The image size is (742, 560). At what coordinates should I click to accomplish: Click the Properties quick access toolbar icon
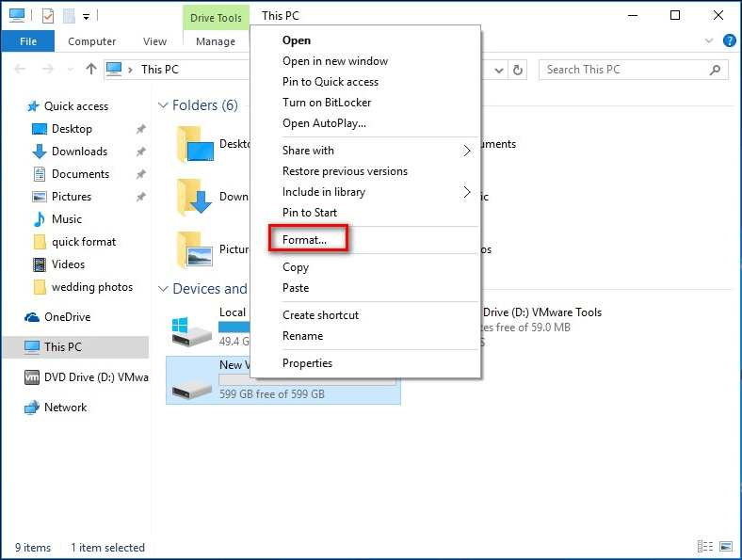(48, 16)
